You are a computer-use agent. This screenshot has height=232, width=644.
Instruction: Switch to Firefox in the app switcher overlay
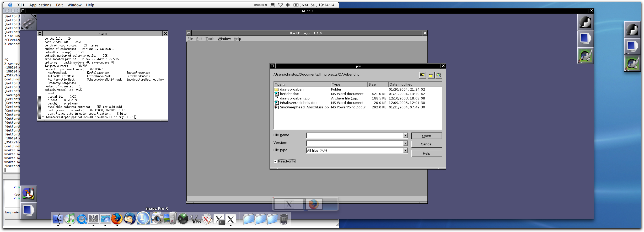(314, 204)
